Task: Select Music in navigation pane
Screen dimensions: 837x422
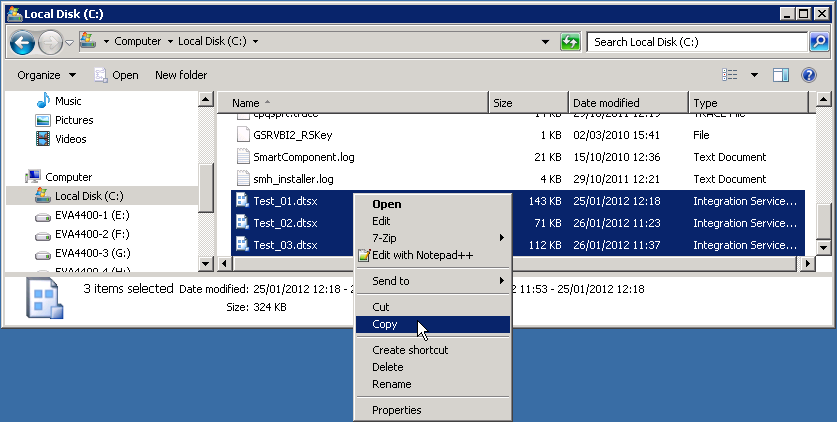Action: coord(68,101)
